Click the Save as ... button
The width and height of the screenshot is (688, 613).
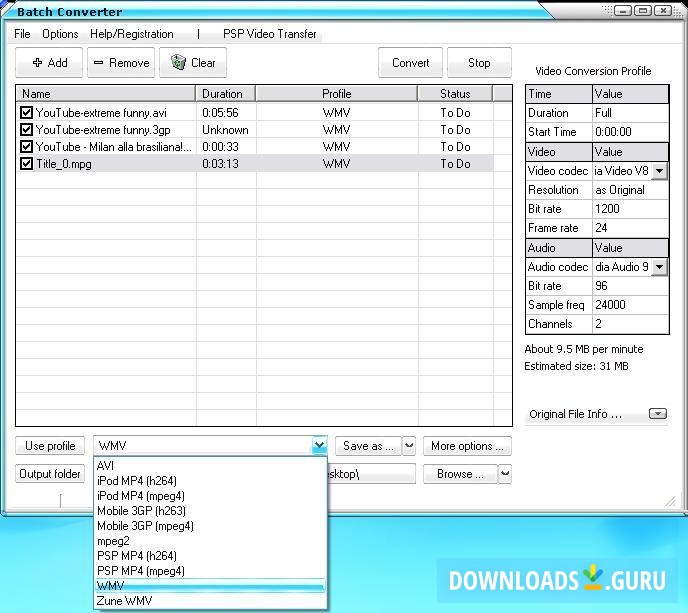click(369, 446)
